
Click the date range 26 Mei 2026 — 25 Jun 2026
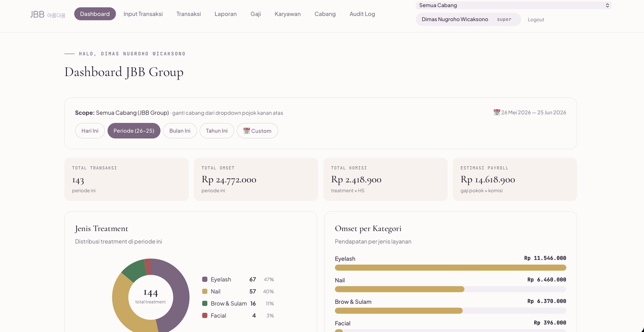(534, 112)
